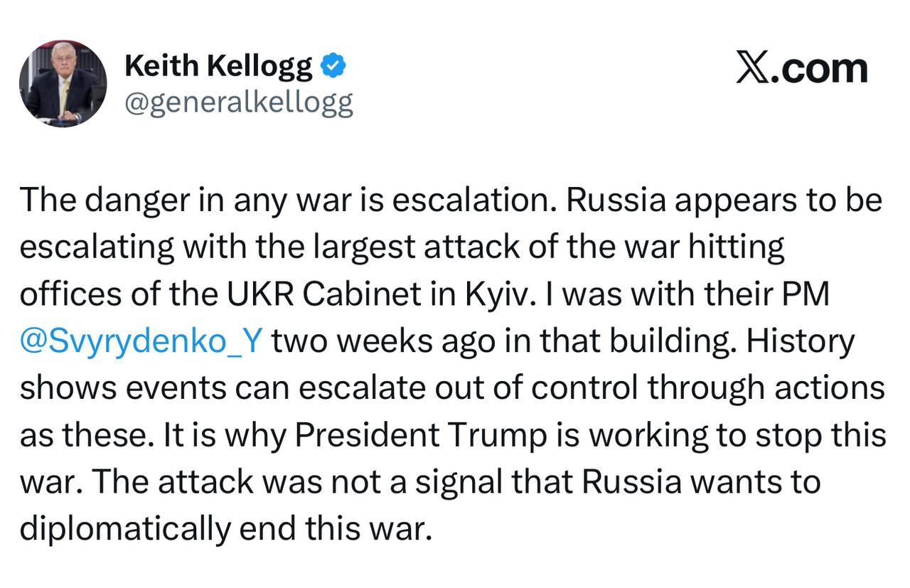The image size is (910, 588).
Task: Open Keith Kellogg's profile avatar photo
Action: pos(63,83)
